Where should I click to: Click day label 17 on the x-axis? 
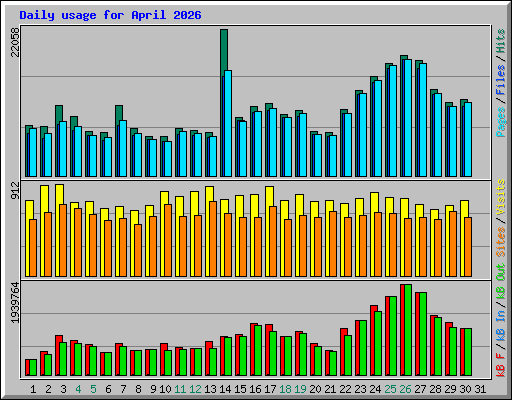click(270, 389)
